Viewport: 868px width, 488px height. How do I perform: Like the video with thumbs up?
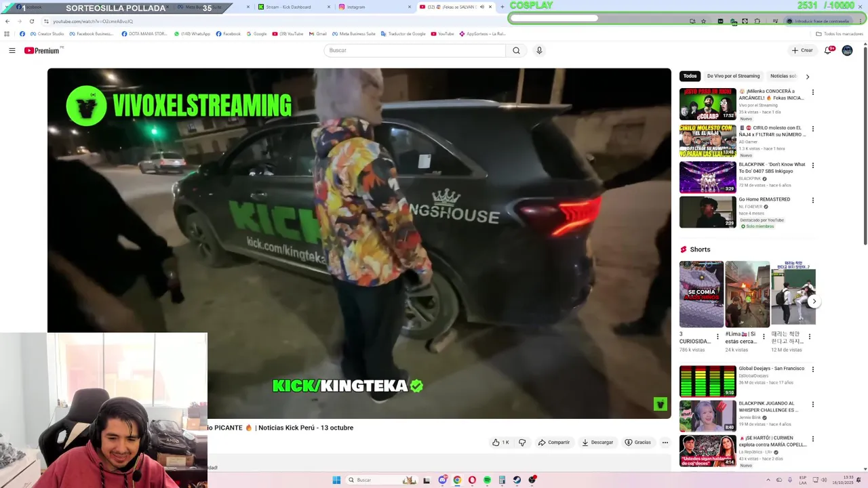[x=500, y=443]
